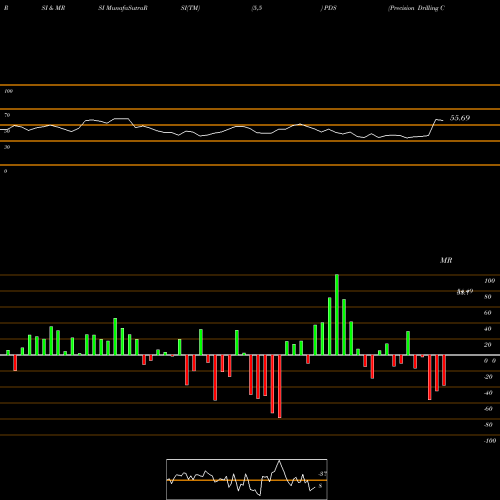The width and height of the screenshot is (500, 500).
Task: Click the 'SI & MR' header text
Action: pos(53,8)
